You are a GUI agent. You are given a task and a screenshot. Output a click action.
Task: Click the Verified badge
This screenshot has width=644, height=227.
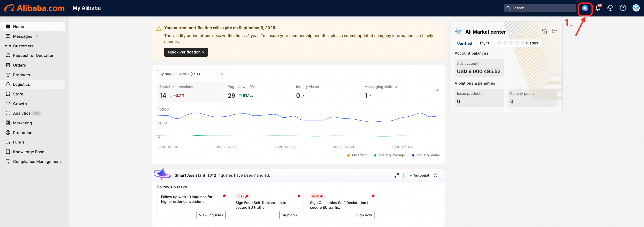(464, 43)
